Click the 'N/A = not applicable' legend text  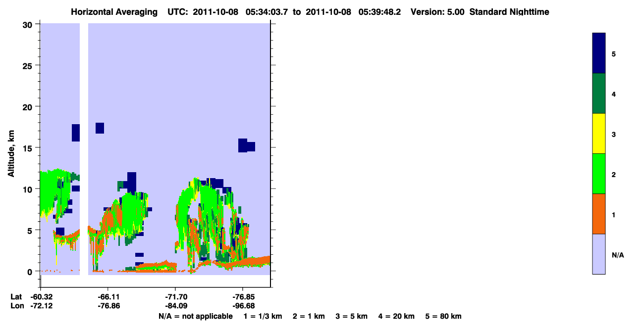[x=196, y=316]
